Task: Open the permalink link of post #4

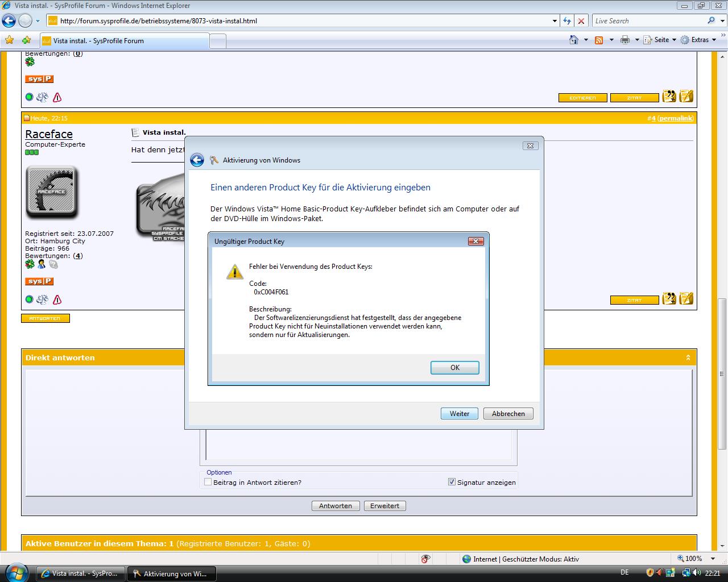Action: (x=676, y=118)
